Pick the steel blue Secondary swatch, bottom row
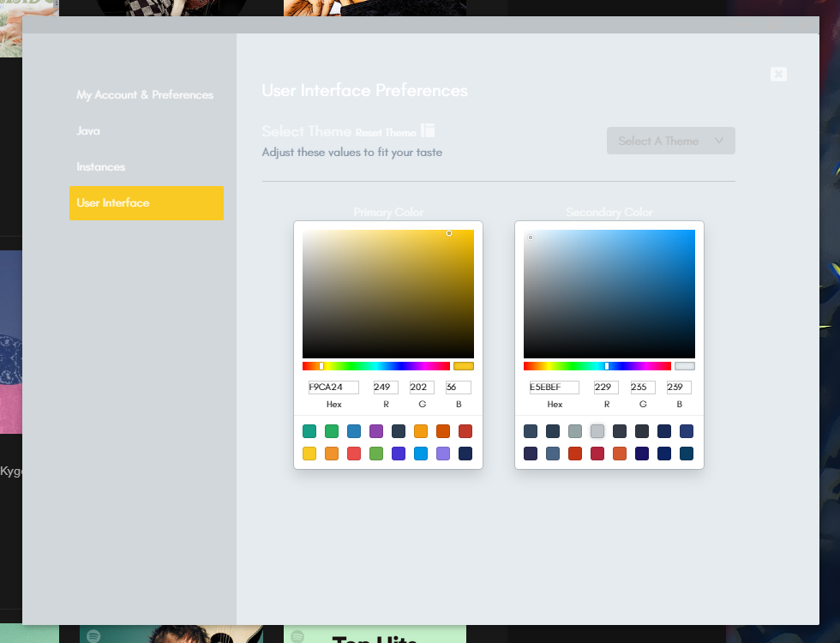 click(x=553, y=454)
